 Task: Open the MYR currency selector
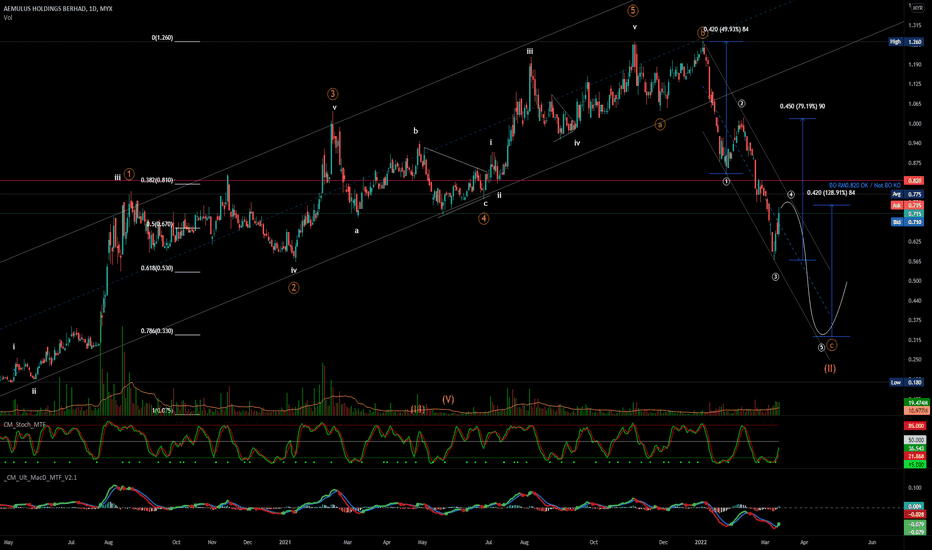pyautogui.click(x=917, y=8)
